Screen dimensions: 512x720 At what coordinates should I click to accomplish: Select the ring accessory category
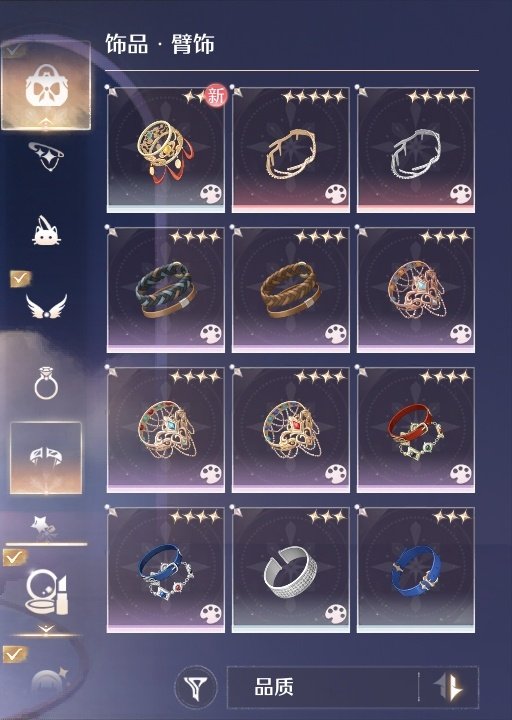pos(46,382)
